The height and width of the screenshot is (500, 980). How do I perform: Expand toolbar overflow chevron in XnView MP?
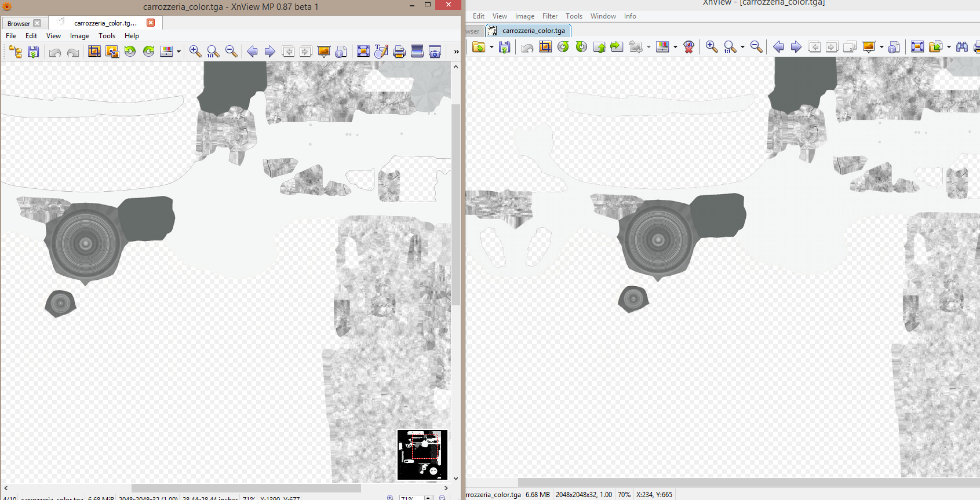click(456, 52)
